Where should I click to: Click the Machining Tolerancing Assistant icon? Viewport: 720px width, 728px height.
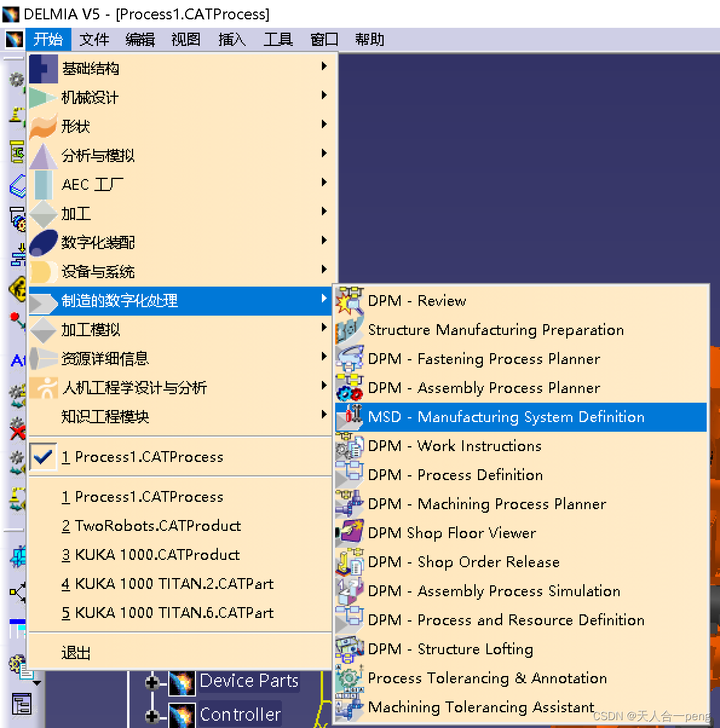click(x=349, y=707)
